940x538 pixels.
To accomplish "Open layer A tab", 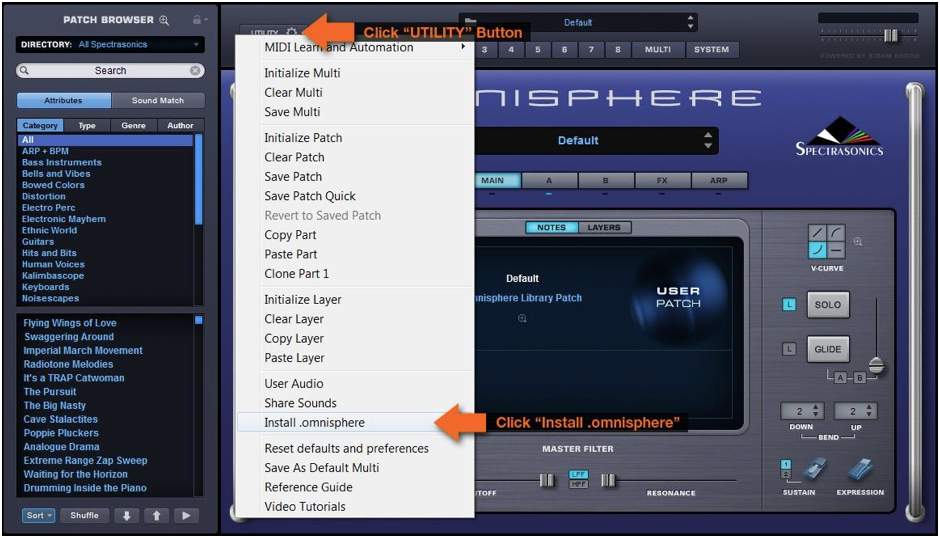I will [549, 181].
